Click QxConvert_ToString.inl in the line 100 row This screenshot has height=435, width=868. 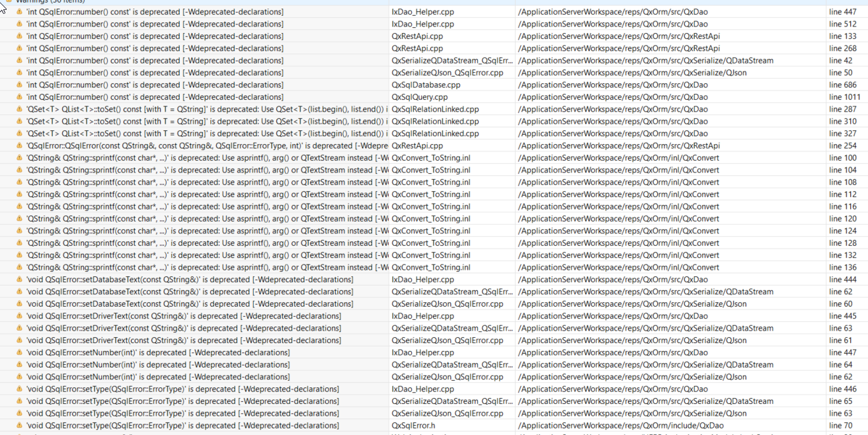431,158
